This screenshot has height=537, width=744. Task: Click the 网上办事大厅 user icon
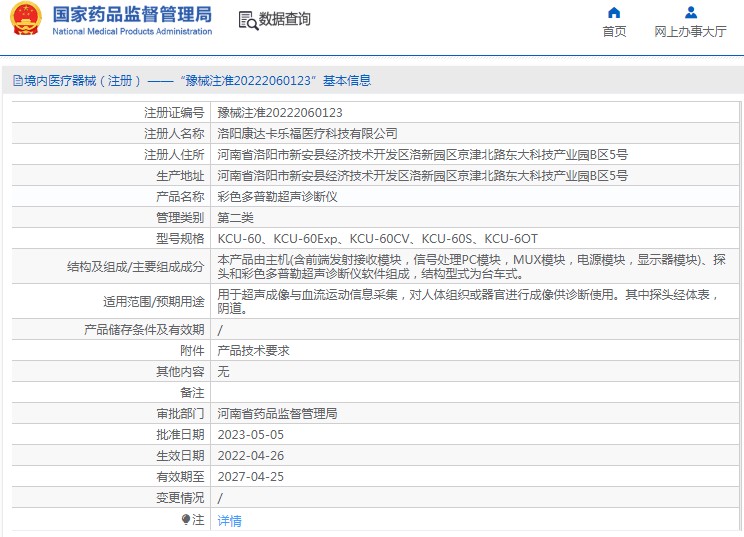coord(691,12)
